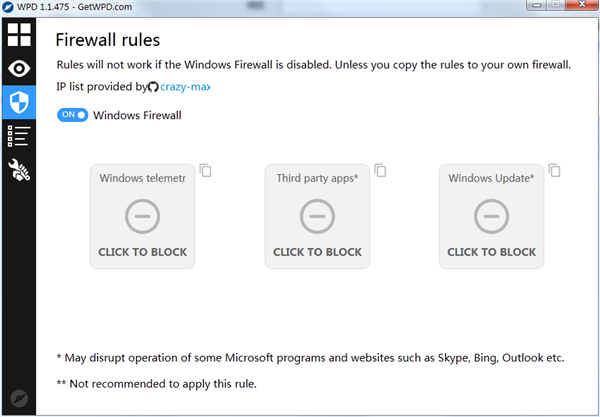This screenshot has height=417, width=600.
Task: Toggle the Windows Firewall switch off
Action: pyautogui.click(x=73, y=115)
